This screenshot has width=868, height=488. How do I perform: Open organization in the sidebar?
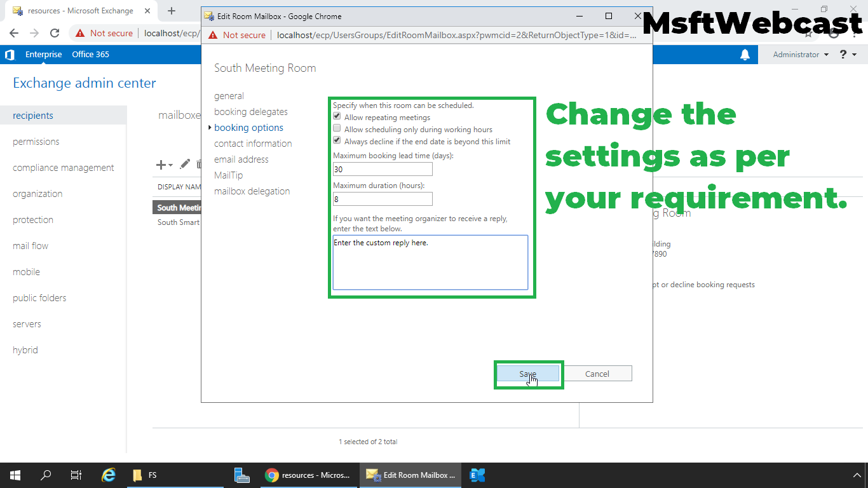click(x=37, y=194)
